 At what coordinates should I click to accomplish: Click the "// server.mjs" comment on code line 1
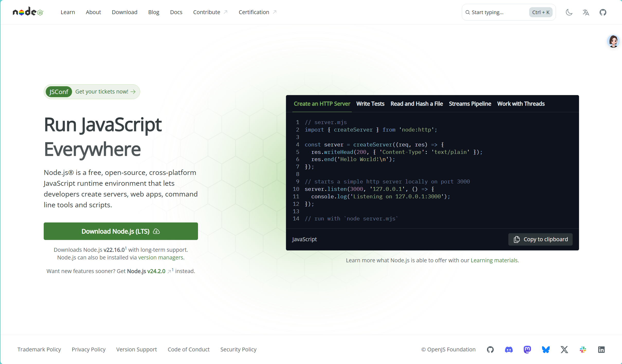click(326, 122)
